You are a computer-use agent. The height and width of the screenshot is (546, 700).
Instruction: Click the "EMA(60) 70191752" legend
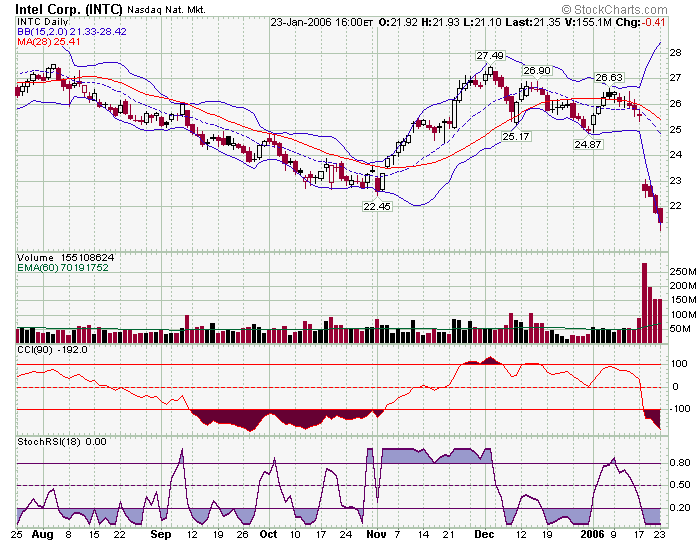[62, 267]
